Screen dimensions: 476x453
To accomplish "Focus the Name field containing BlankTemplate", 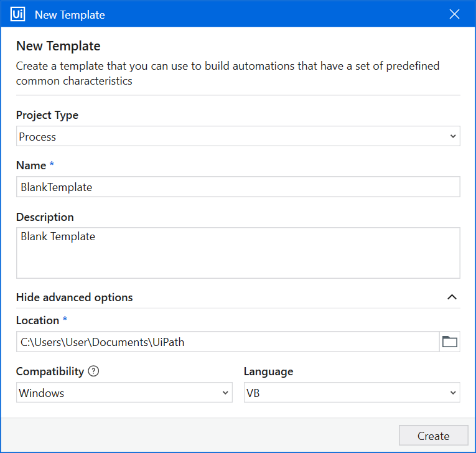I will coord(238,187).
